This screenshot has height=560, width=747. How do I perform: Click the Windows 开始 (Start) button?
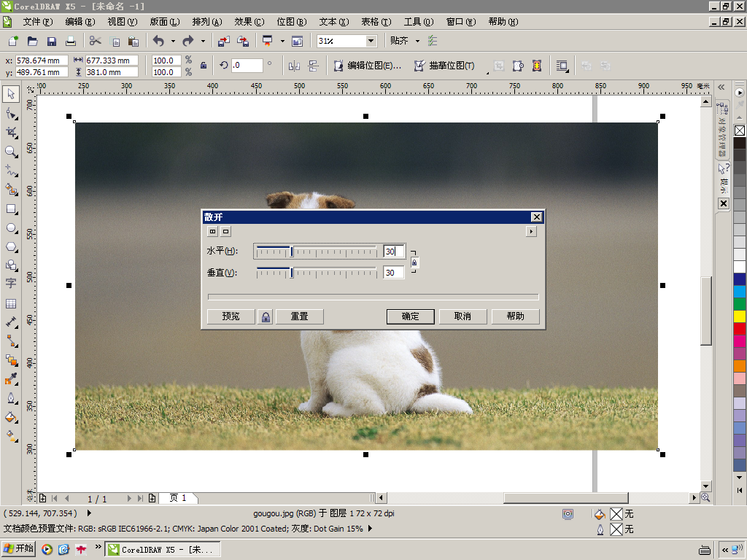[19, 549]
